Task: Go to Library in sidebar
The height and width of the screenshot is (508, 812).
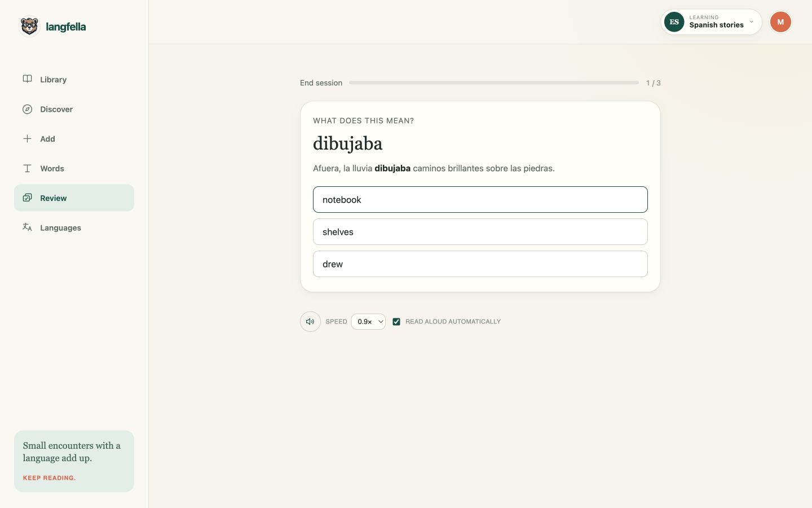Action: tap(74, 80)
